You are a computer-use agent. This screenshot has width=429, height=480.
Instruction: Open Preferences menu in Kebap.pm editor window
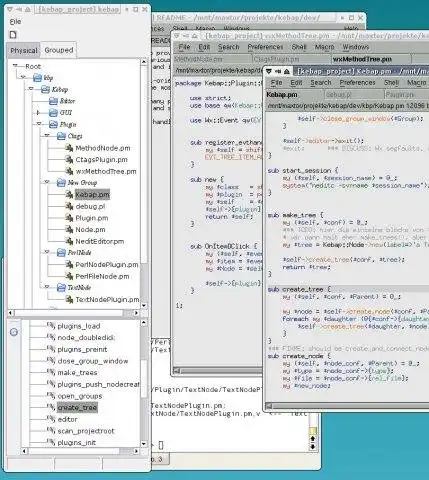358,82
